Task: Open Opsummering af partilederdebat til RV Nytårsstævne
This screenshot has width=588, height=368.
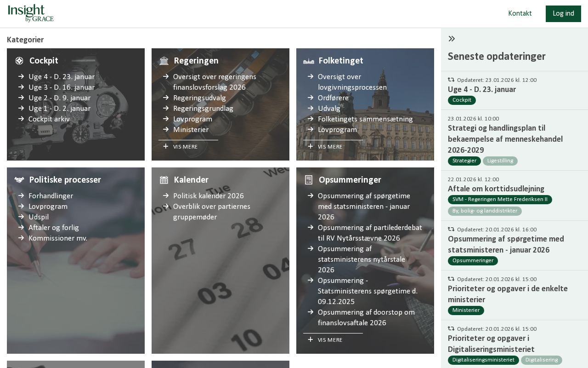Action: [370, 233]
